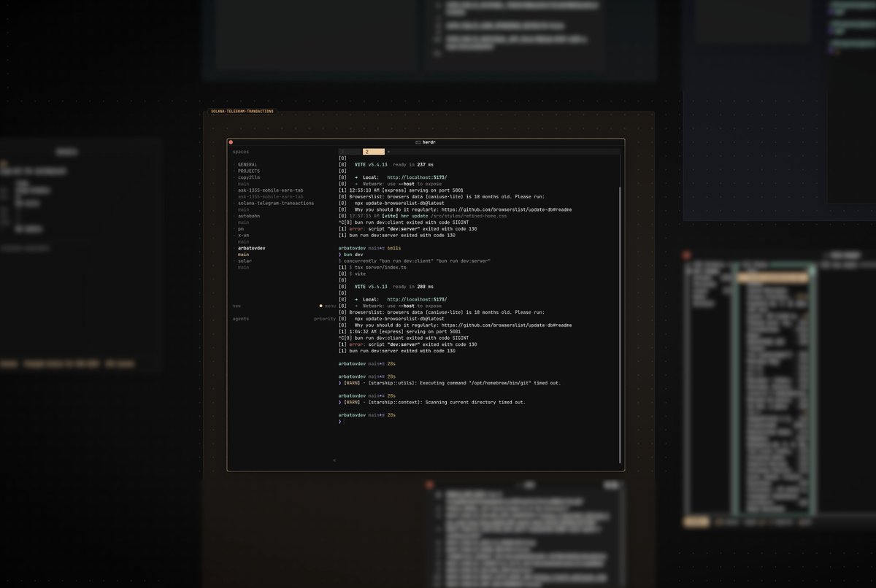Click the terminal icon beside herdr title

pos(418,142)
